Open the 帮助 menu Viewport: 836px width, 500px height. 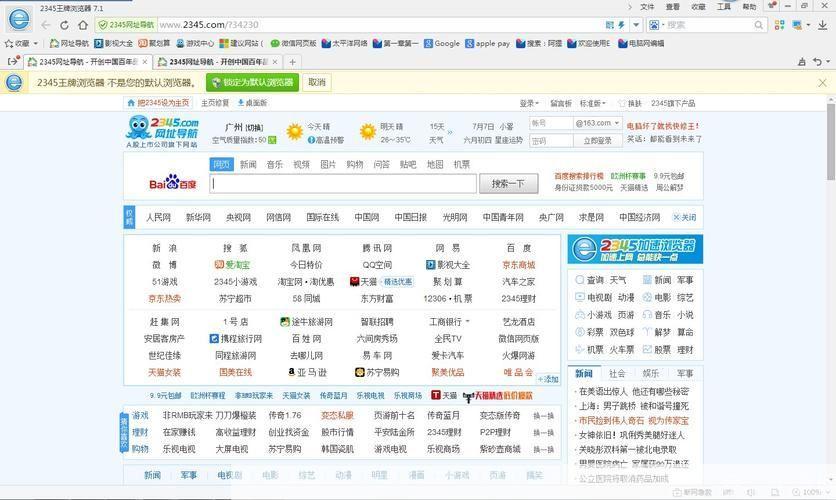(x=749, y=6)
